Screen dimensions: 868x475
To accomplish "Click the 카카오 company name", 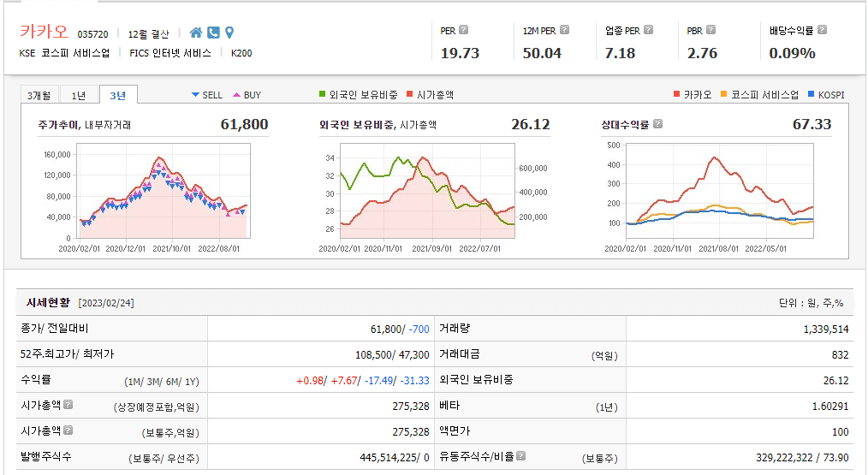I will coord(45,32).
